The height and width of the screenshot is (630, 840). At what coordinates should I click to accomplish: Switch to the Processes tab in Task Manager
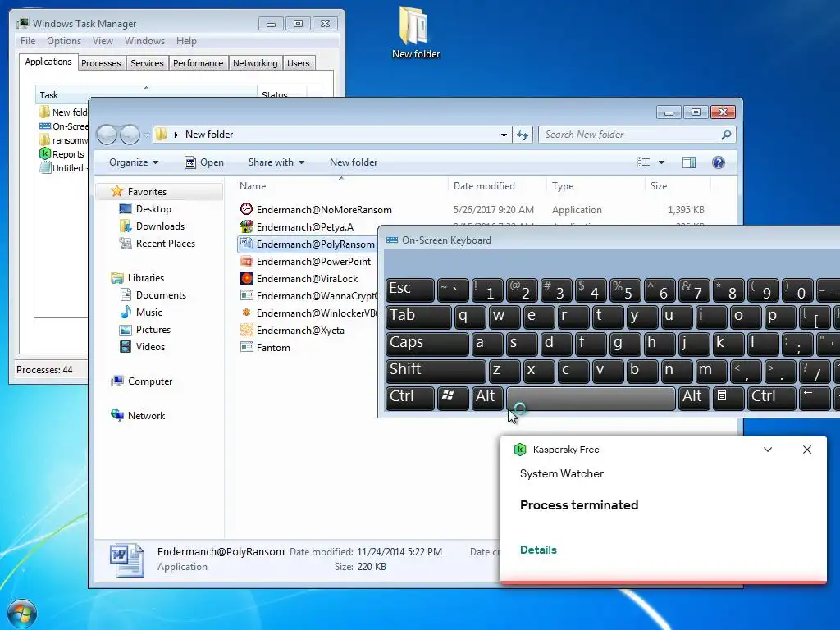pyautogui.click(x=101, y=63)
